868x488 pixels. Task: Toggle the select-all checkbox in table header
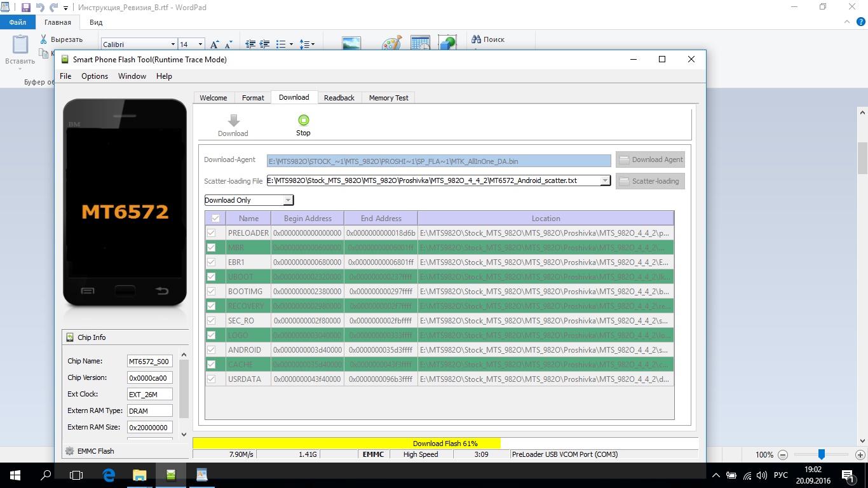click(215, 218)
